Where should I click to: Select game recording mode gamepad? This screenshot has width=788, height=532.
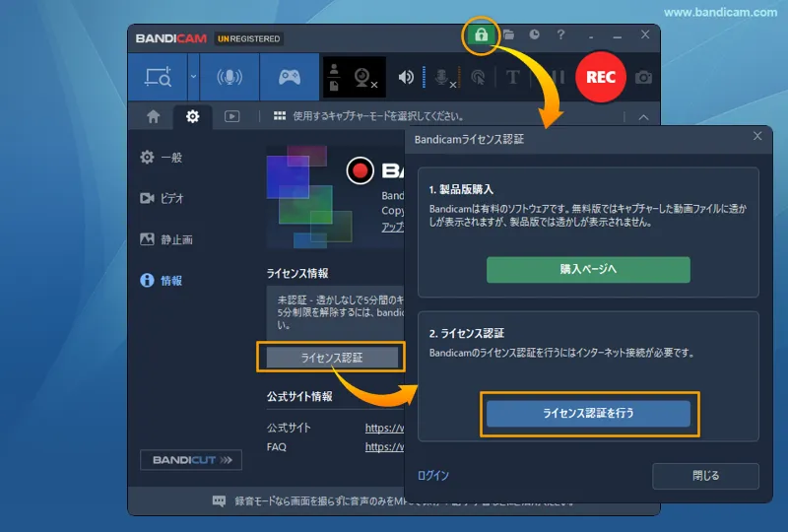(290, 77)
